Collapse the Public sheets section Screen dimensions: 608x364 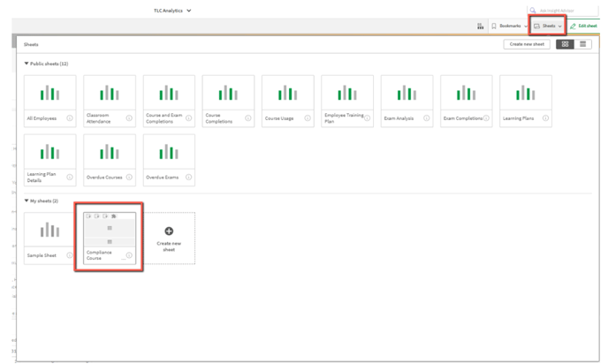tap(27, 64)
